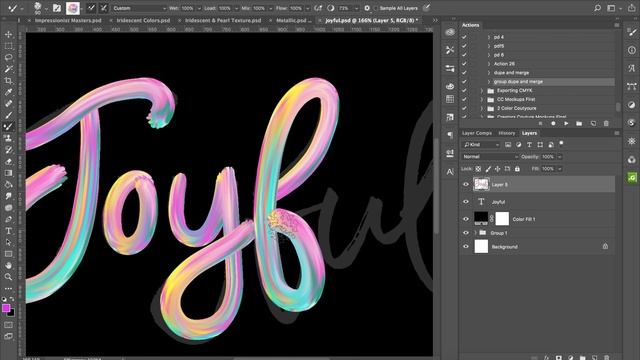Select the Eyedropper tool
This screenshot has width=640, height=360.
coord(8,92)
